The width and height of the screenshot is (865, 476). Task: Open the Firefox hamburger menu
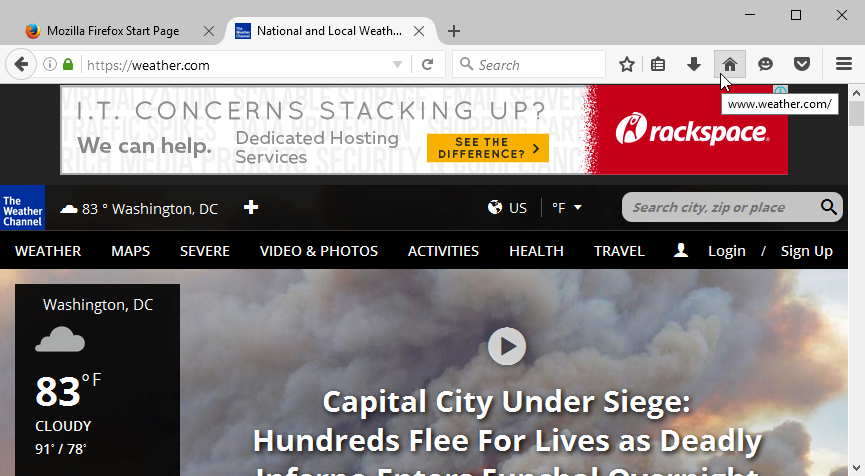click(x=843, y=65)
